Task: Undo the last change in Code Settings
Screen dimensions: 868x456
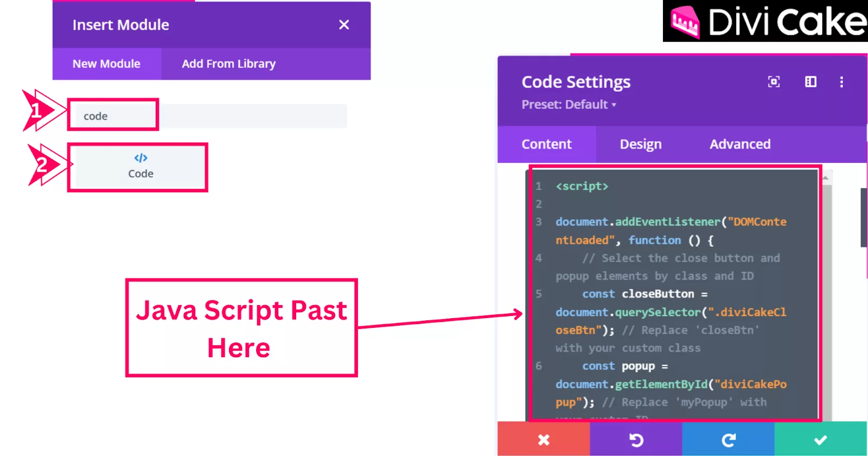Action: coord(636,439)
